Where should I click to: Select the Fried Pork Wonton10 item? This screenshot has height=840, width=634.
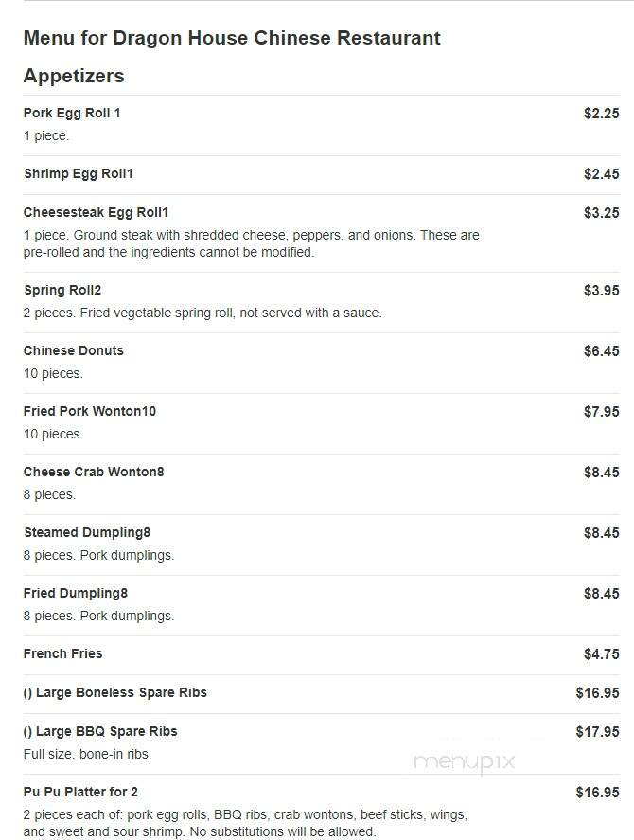pos(90,411)
